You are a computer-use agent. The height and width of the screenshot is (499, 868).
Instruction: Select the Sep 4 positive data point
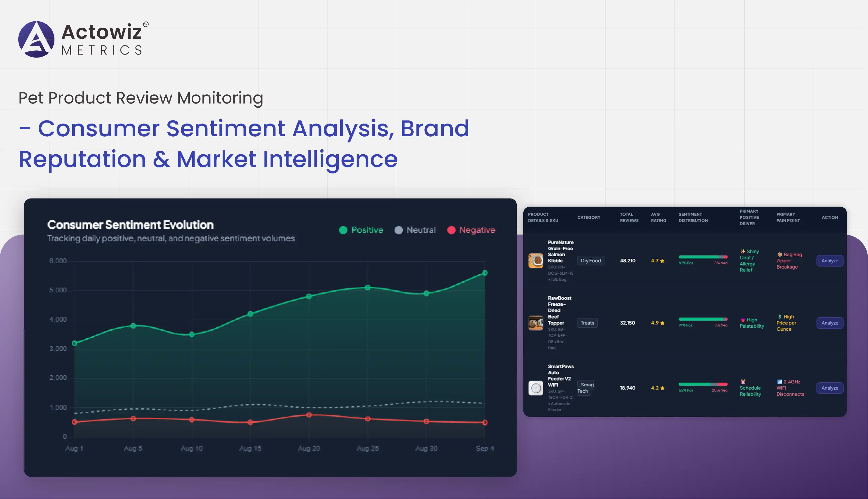point(485,273)
